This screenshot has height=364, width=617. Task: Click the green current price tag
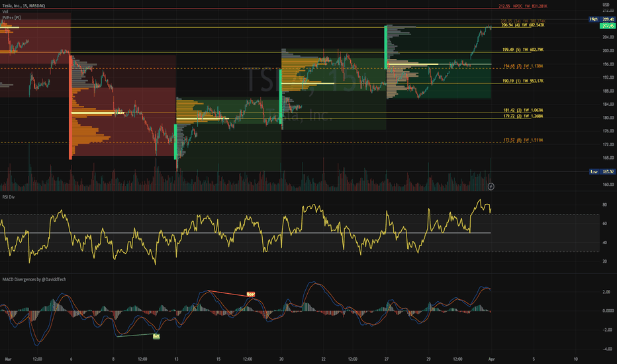coord(607,26)
